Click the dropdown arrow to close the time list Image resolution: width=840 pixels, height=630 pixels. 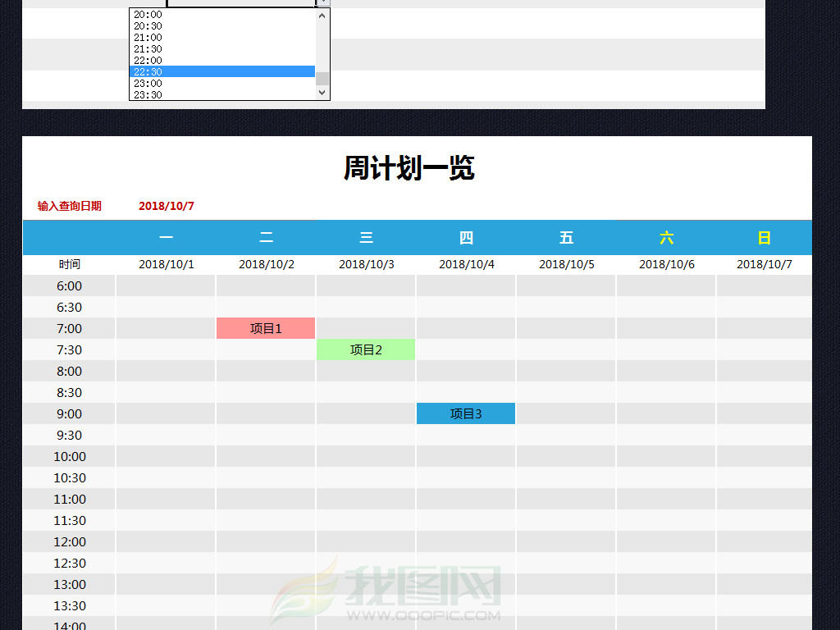pos(323,2)
